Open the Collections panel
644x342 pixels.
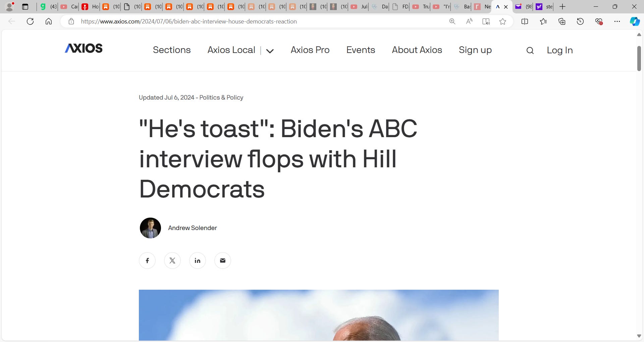click(x=562, y=21)
